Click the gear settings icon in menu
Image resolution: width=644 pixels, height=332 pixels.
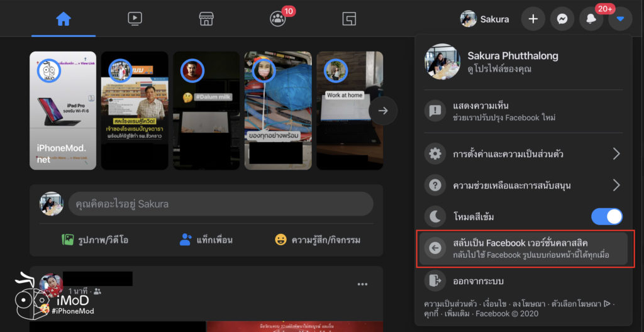435,154
